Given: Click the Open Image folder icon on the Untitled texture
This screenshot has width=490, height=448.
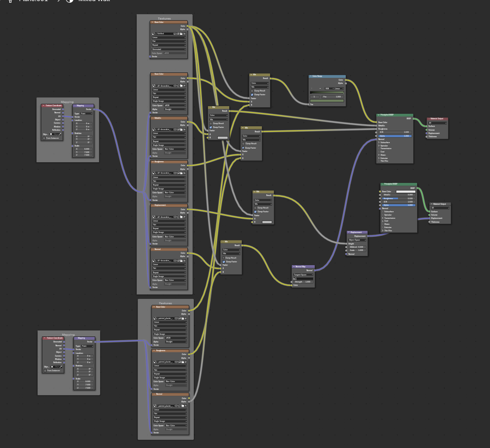Looking at the screenshot, I should pos(181,34).
